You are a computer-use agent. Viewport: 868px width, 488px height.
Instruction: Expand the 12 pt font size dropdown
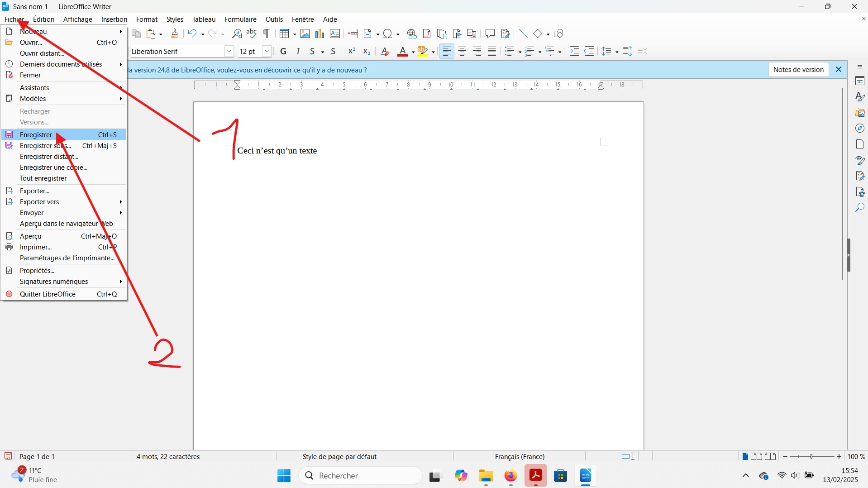click(x=267, y=52)
